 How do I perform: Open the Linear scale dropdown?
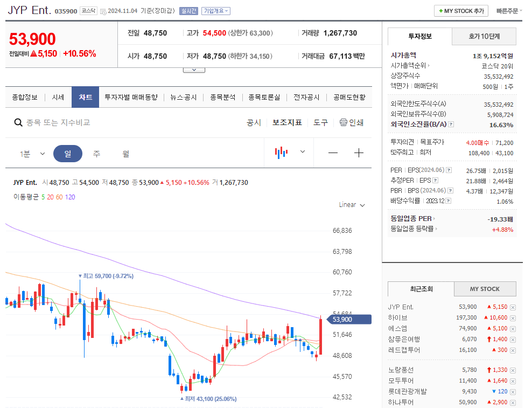tap(352, 205)
